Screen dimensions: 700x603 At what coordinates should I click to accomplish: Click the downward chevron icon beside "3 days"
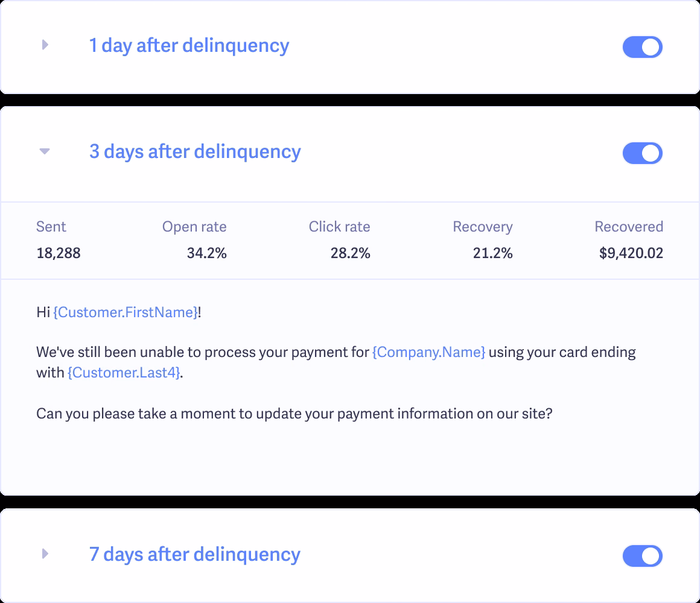(45, 151)
